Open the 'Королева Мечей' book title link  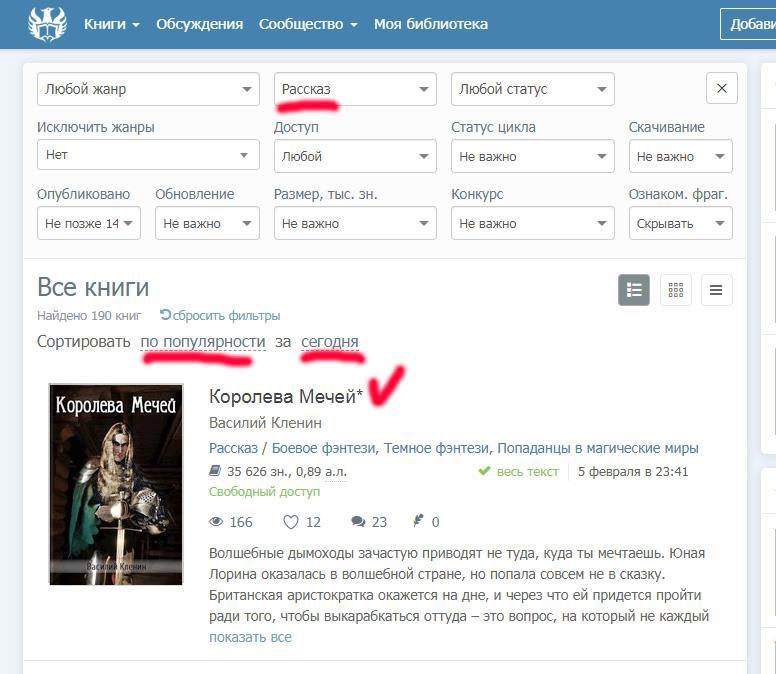(285, 397)
